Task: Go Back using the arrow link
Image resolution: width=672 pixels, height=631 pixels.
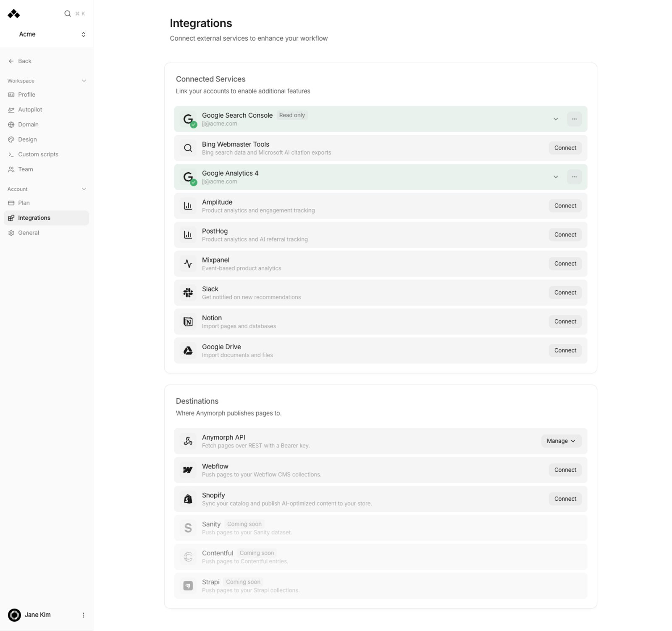Action: point(20,61)
